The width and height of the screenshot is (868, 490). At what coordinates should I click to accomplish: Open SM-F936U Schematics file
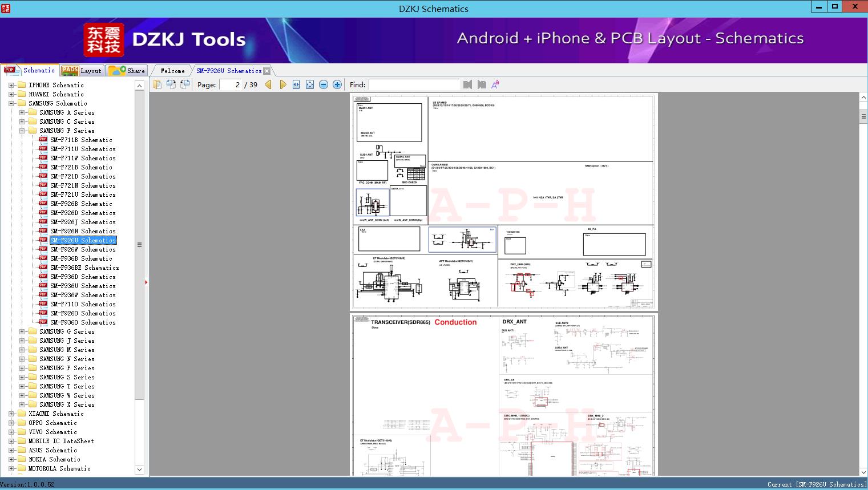tap(83, 286)
